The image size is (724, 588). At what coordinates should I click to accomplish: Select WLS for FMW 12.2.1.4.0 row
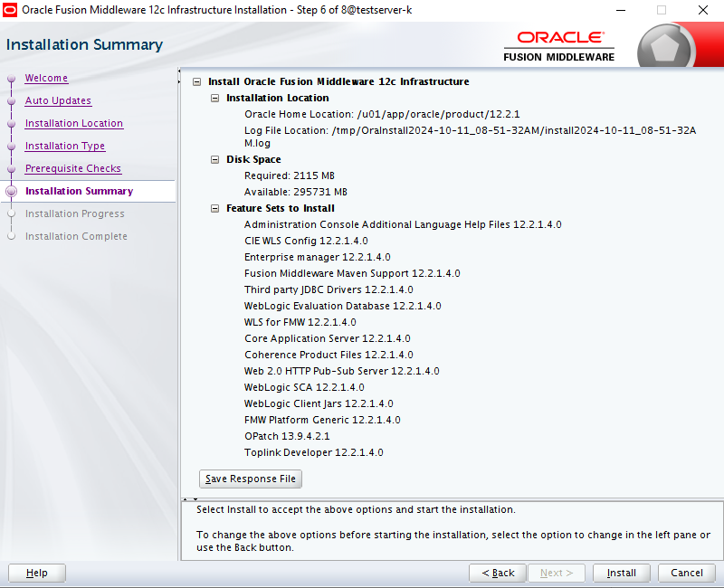300,322
